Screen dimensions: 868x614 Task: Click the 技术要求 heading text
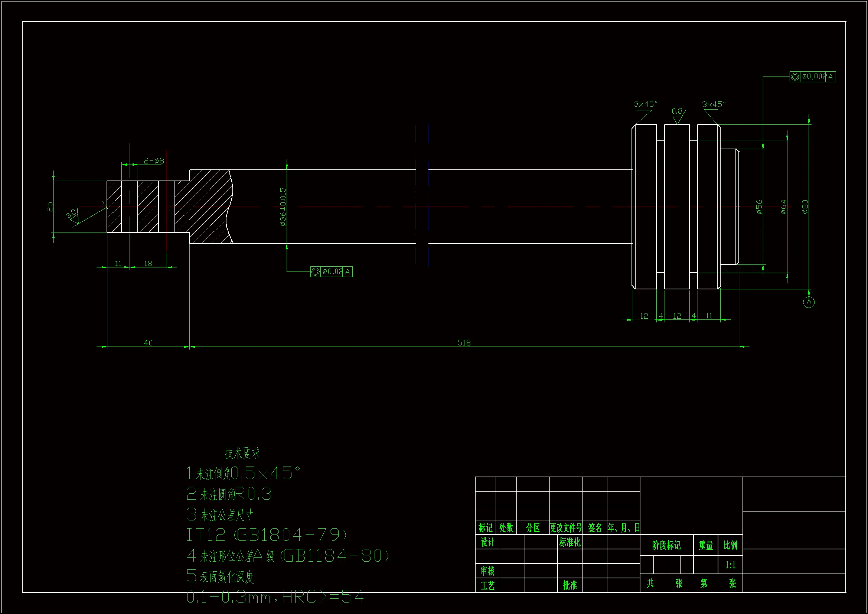pyautogui.click(x=242, y=453)
